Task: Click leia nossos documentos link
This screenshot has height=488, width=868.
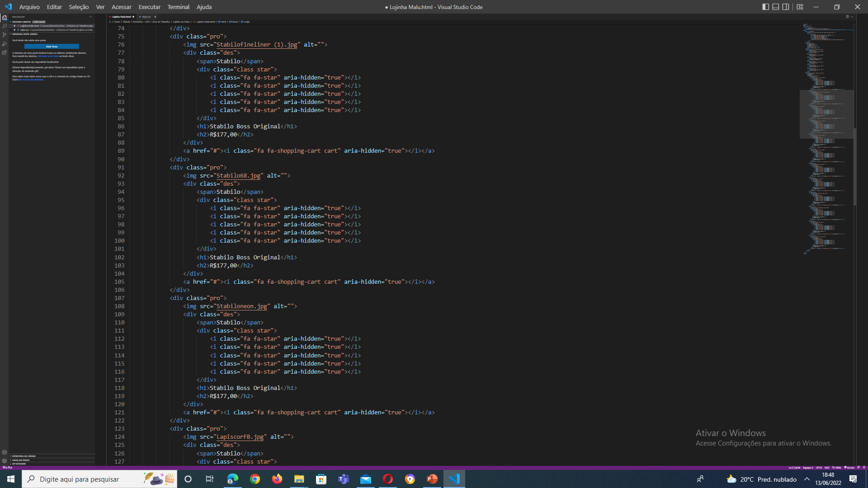Action: [x=31, y=80]
